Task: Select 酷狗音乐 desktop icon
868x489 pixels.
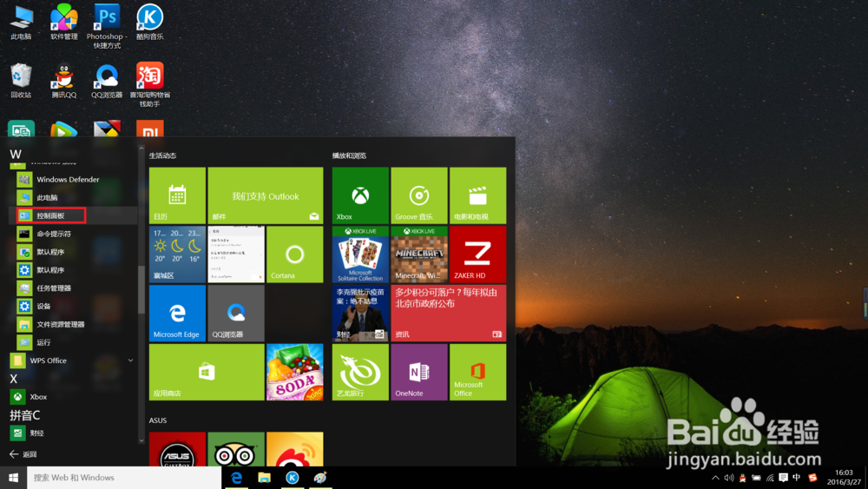Action: tap(150, 23)
